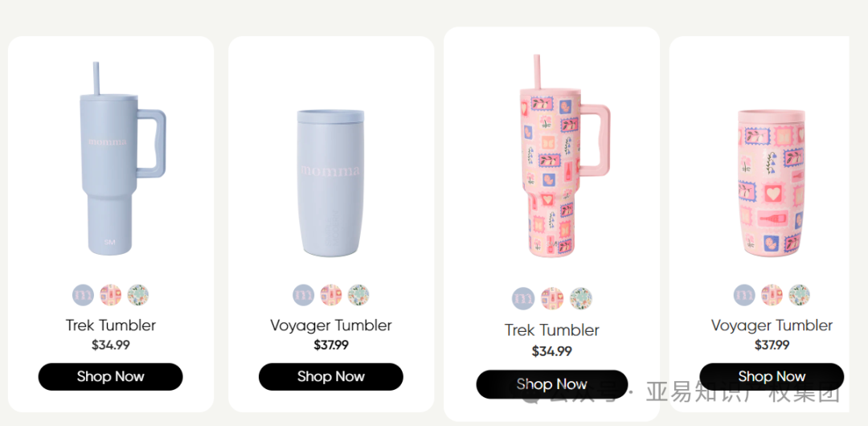
Task: Select blue momma swatch on first Trek Tumbler
Action: 83,295
